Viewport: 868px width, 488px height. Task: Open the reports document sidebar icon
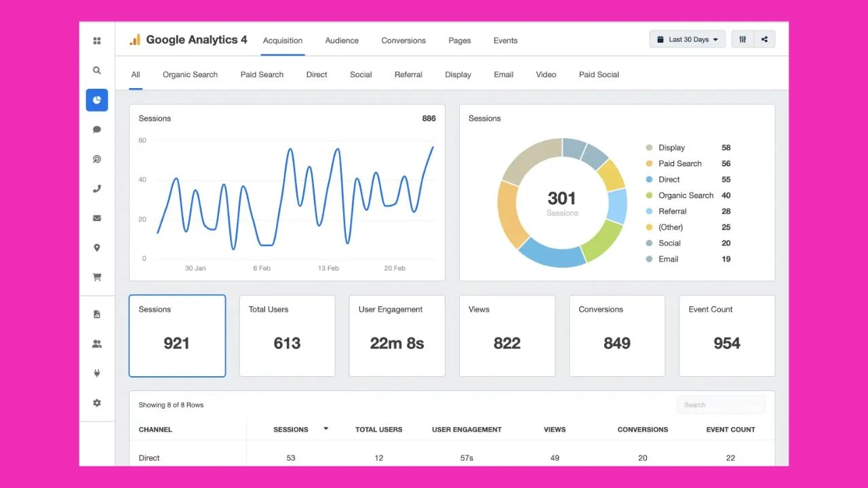[x=97, y=314]
